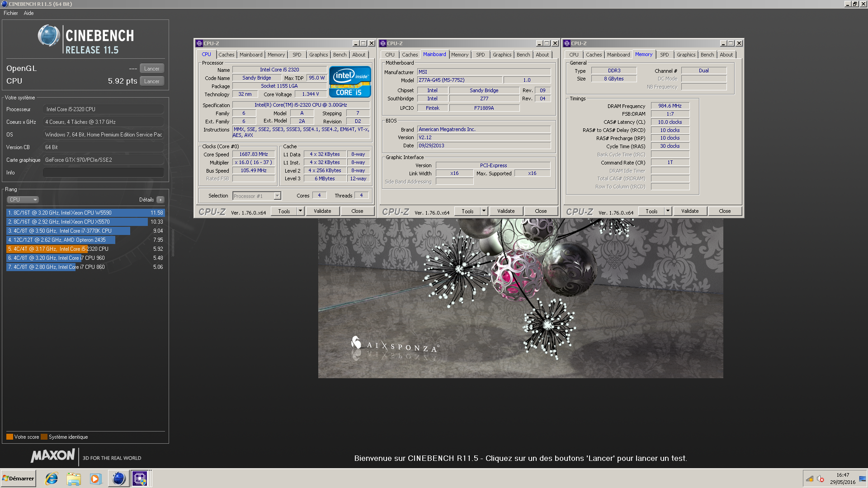Click Close in CPU tab window
The height and width of the screenshot is (488, 868).
point(357,211)
